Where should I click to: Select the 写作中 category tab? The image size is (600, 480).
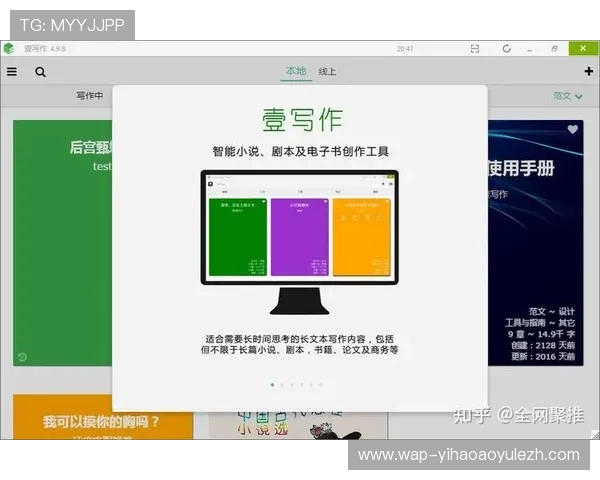pyautogui.click(x=90, y=96)
